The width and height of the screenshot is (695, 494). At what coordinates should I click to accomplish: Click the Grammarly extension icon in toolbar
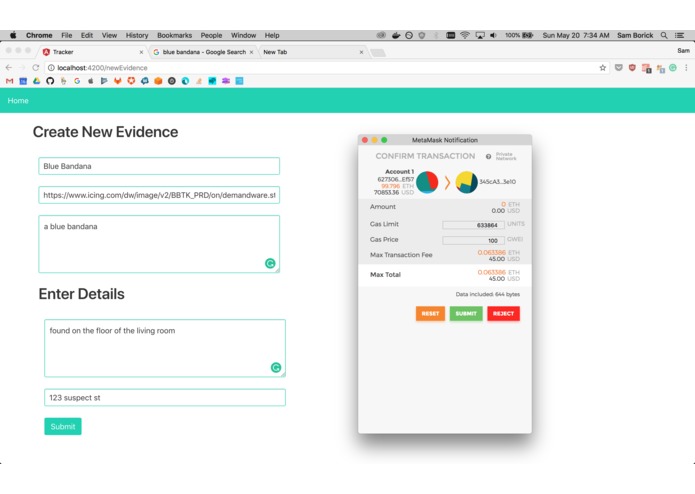(x=673, y=68)
